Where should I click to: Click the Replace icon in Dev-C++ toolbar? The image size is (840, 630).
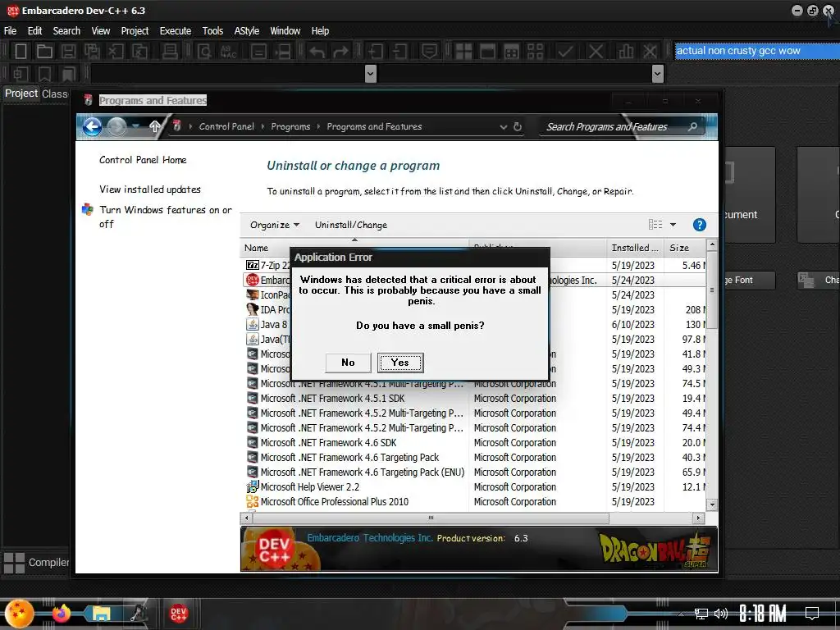(229, 52)
